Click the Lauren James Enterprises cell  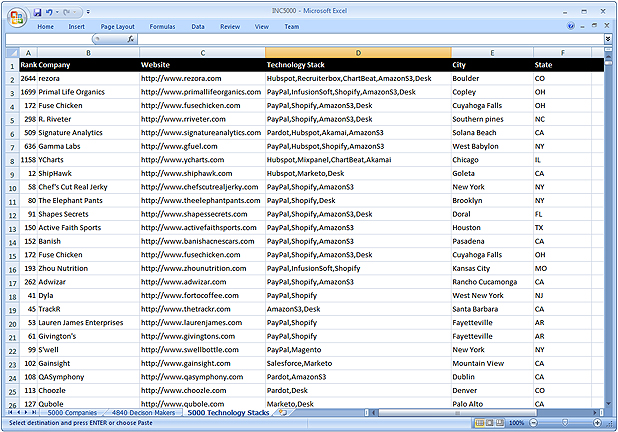(88, 323)
